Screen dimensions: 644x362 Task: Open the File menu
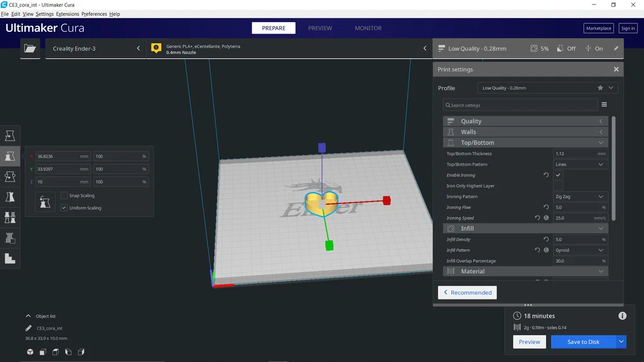[x=5, y=14]
